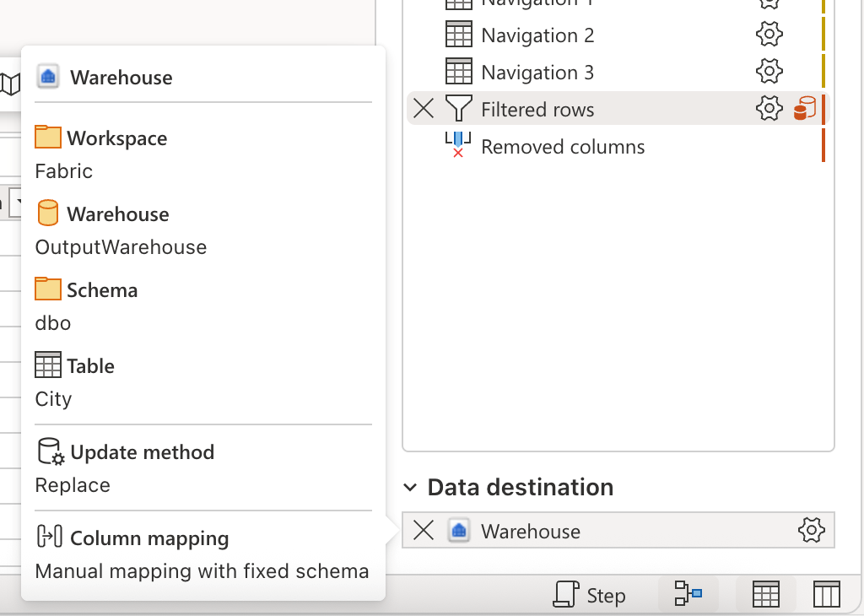
Task: Collapse the Data destination section
Action: click(x=410, y=487)
